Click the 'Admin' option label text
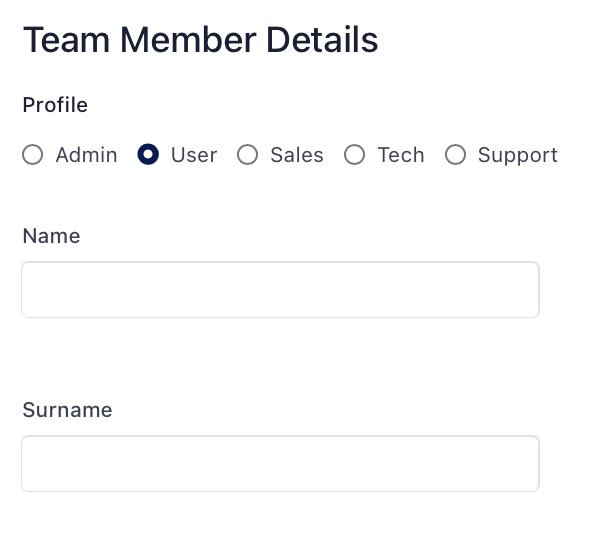The height and width of the screenshot is (538, 614). click(x=86, y=155)
